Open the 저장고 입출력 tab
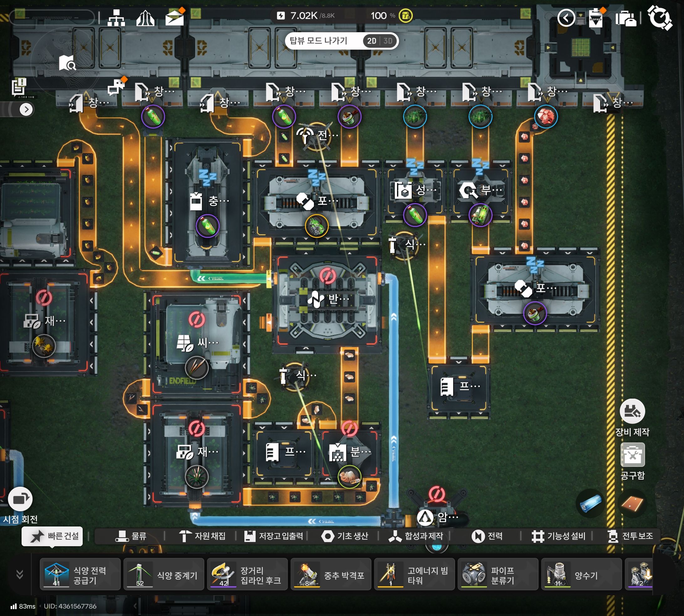Viewport: 684px width, 616px height. coord(274,536)
